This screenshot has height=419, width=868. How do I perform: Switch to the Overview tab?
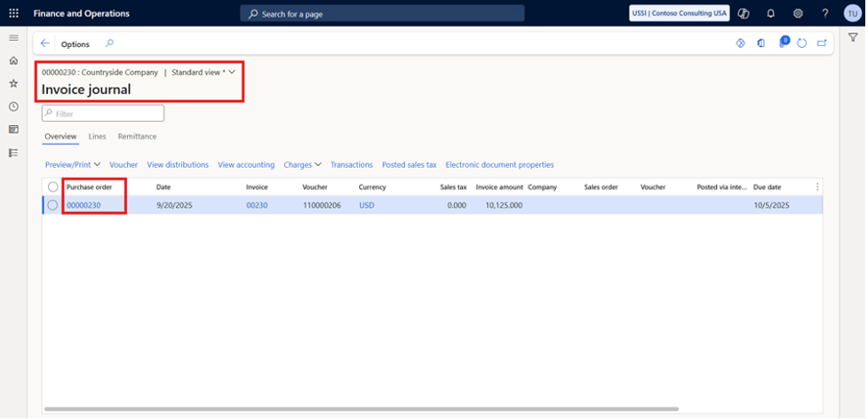pyautogui.click(x=60, y=137)
